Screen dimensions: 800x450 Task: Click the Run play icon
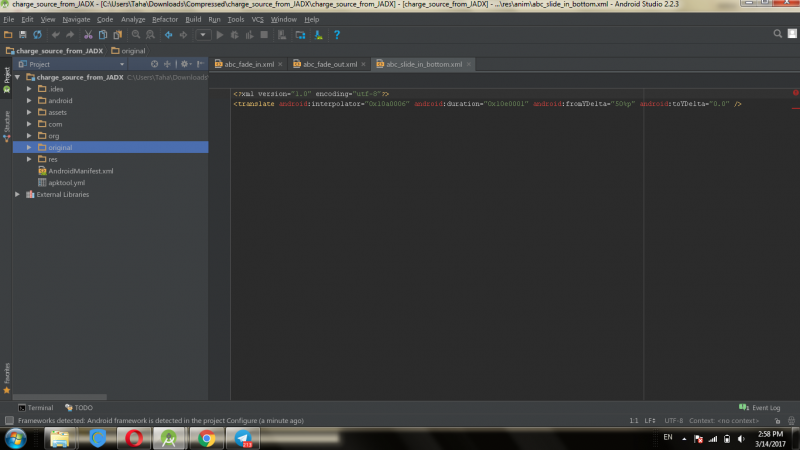(x=220, y=34)
